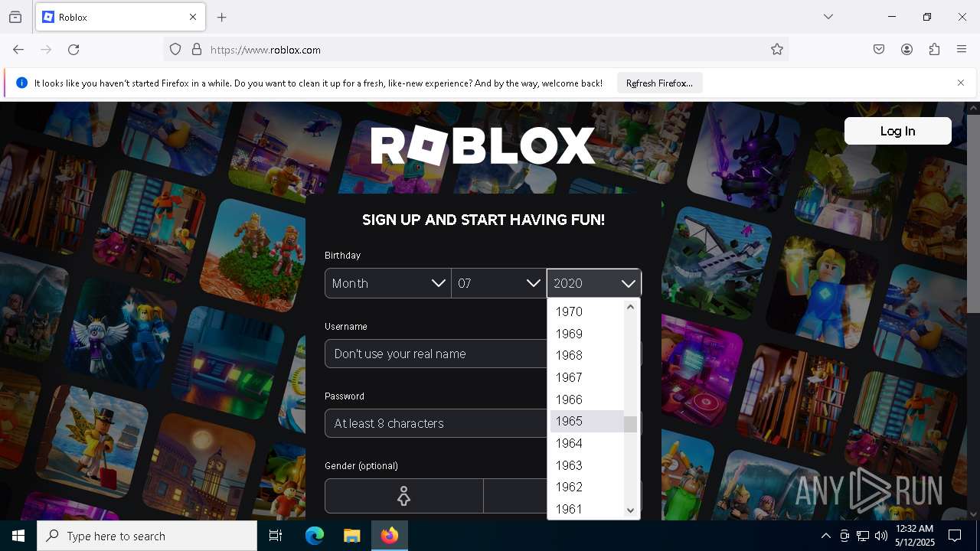This screenshot has width=980, height=551.
Task: Open recent browsing Firefox View icon
Action: coord(15,17)
